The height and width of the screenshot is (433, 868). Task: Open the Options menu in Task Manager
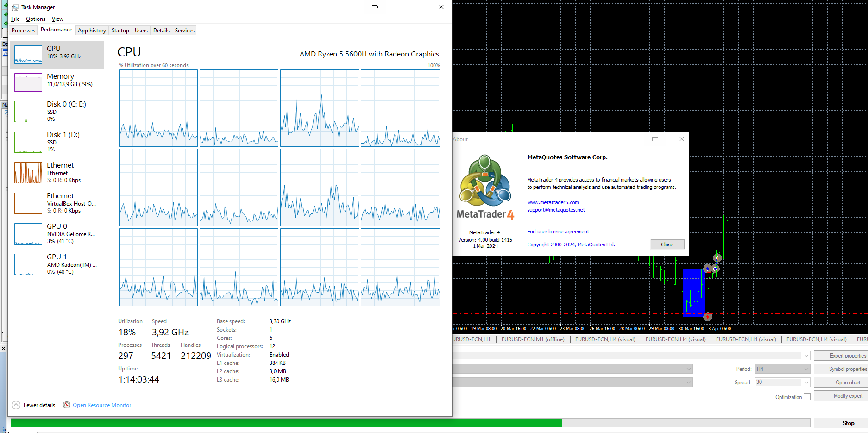pos(36,19)
